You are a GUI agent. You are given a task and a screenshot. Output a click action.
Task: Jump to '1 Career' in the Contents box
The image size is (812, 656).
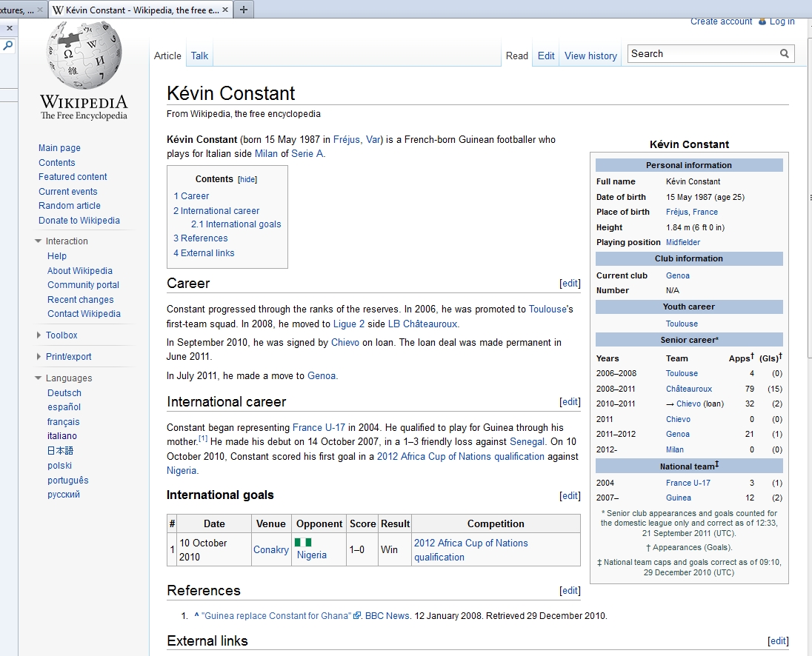(191, 196)
